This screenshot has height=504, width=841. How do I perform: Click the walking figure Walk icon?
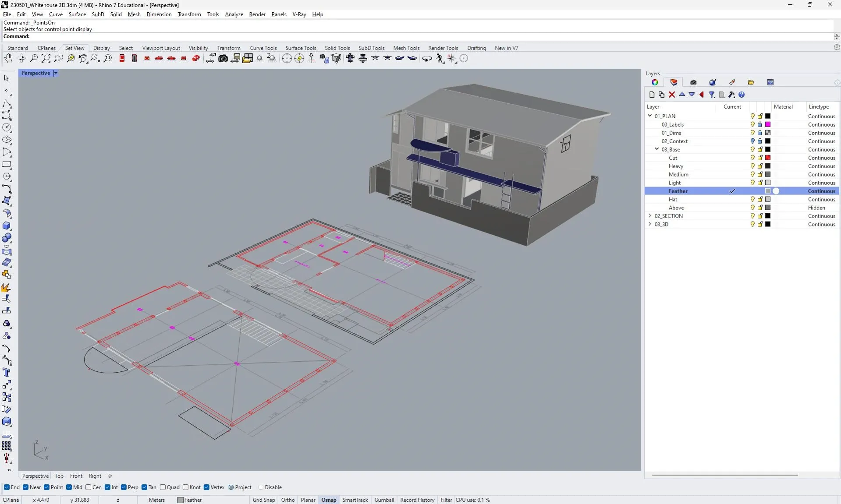[440, 58]
